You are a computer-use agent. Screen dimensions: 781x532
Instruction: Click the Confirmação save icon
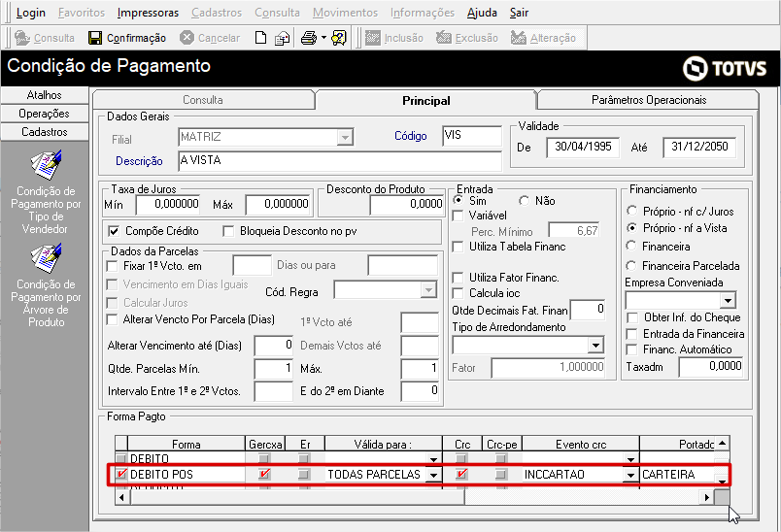tap(95, 38)
